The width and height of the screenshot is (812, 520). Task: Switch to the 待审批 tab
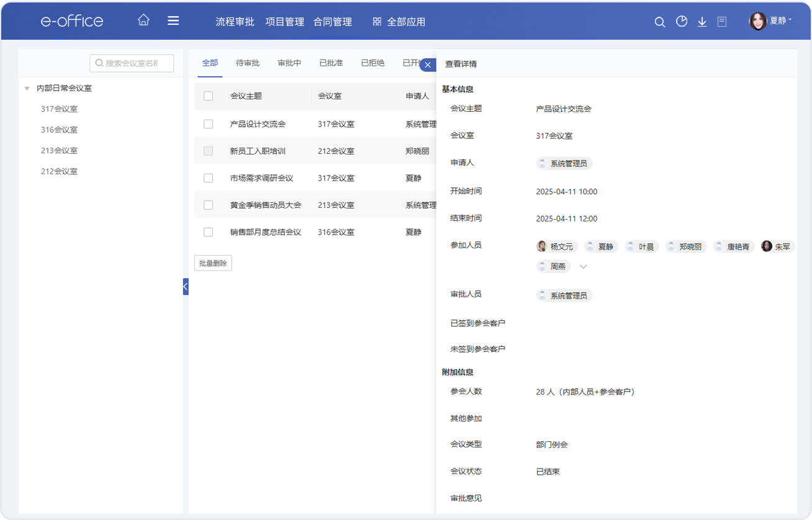tap(248, 63)
